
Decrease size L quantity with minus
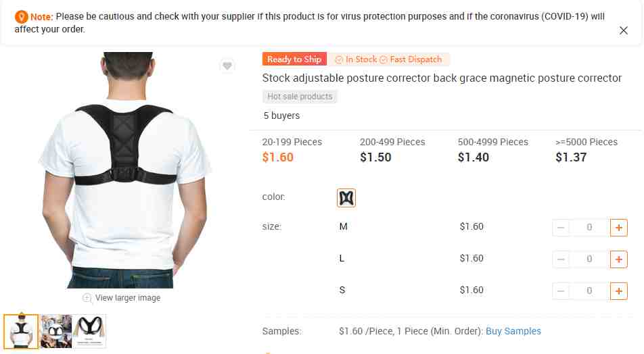(x=561, y=259)
